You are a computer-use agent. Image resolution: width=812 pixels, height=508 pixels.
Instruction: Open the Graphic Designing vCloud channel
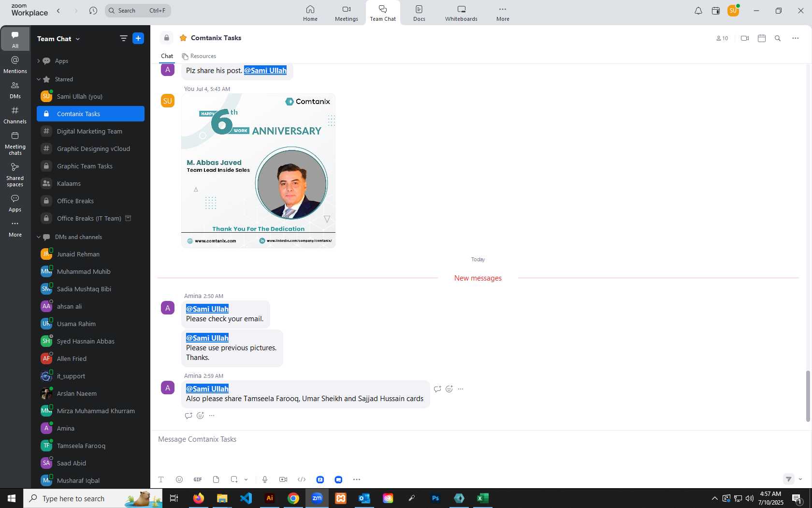tap(90, 149)
